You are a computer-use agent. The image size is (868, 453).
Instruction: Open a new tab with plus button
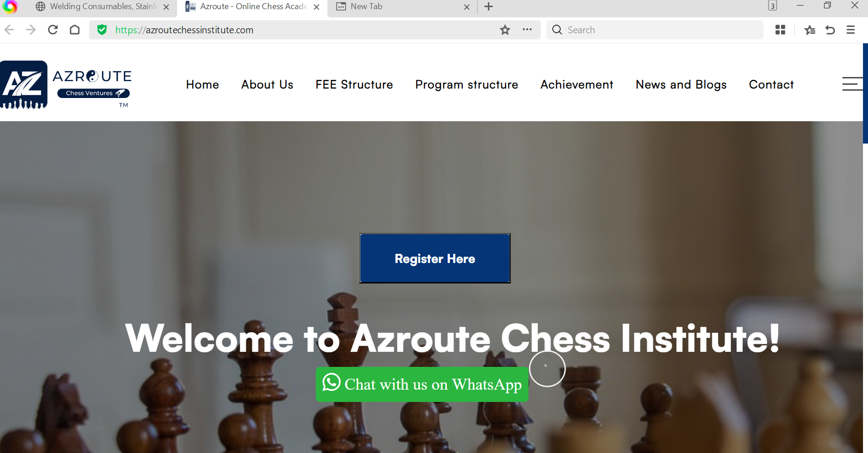click(x=489, y=7)
